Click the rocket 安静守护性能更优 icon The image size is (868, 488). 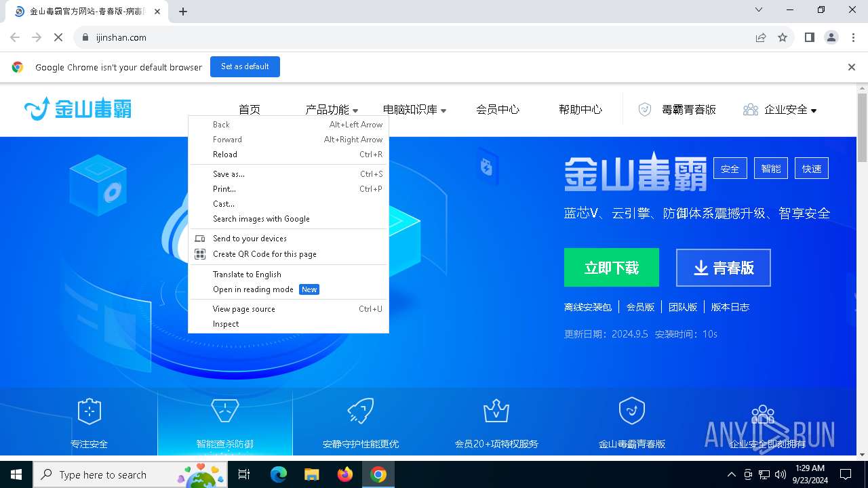pyautogui.click(x=361, y=411)
